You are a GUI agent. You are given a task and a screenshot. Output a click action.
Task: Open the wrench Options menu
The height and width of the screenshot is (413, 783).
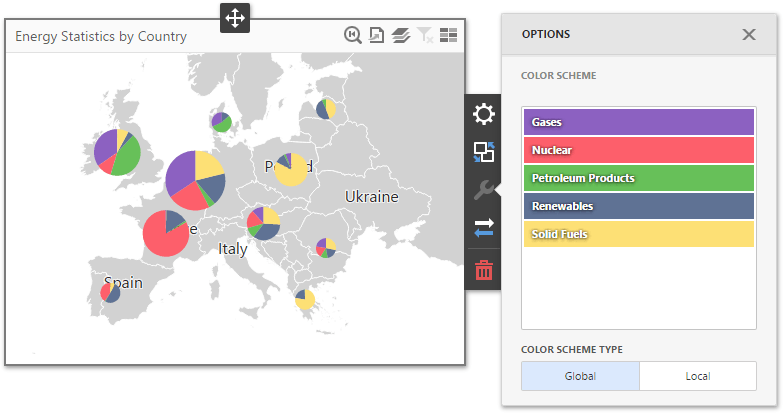coord(483,190)
